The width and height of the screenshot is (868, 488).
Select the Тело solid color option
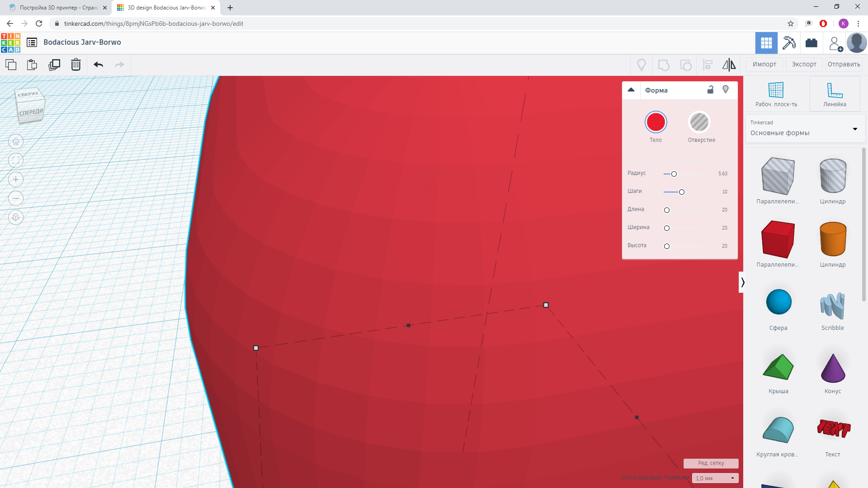656,122
